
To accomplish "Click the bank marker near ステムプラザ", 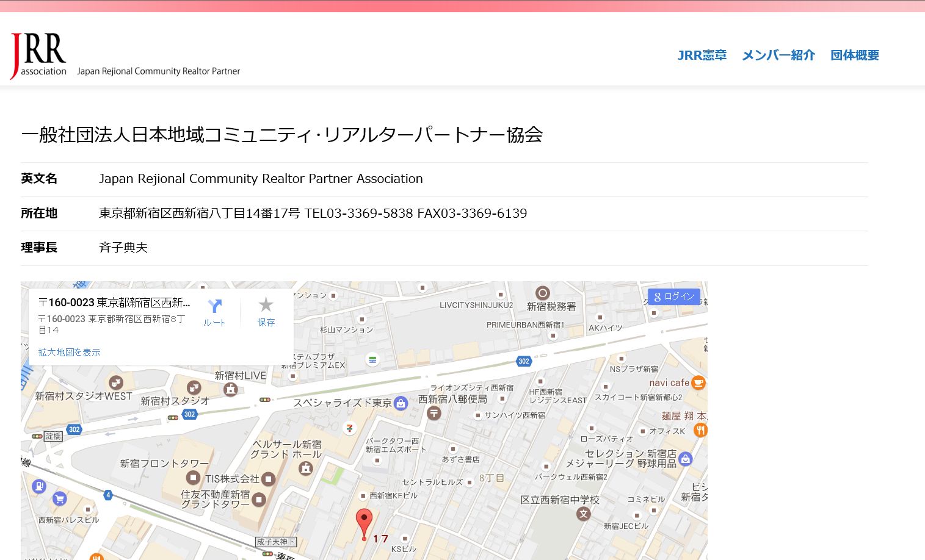I will [372, 360].
